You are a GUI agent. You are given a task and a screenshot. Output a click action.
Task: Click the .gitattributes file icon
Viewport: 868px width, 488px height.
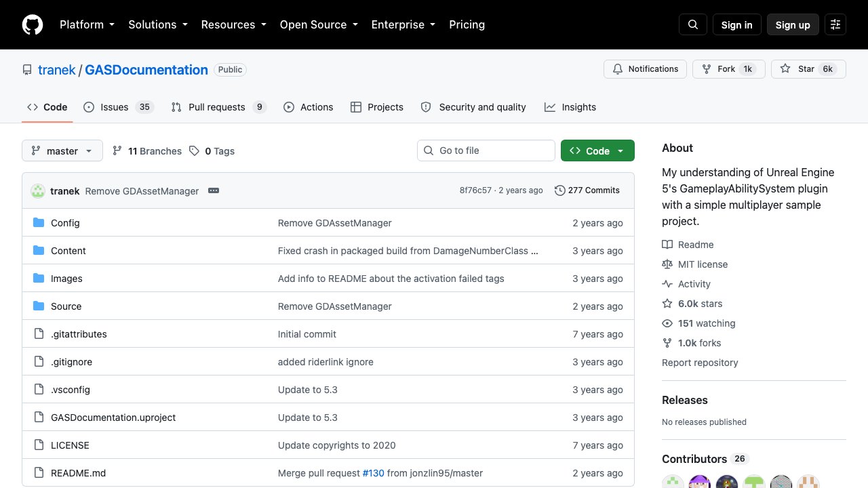(x=39, y=334)
